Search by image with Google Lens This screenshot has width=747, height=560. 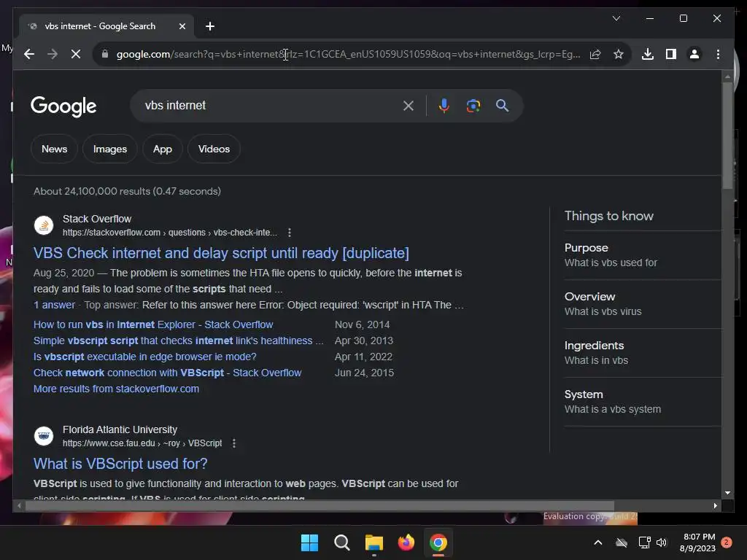tap(473, 106)
